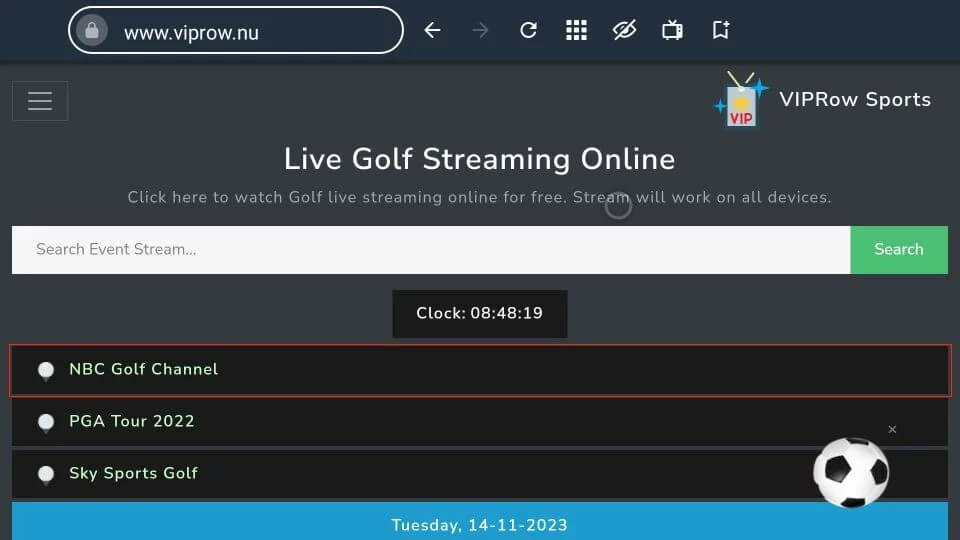Close the floating soccer ball widget
This screenshot has width=960, height=540.
[x=892, y=429]
